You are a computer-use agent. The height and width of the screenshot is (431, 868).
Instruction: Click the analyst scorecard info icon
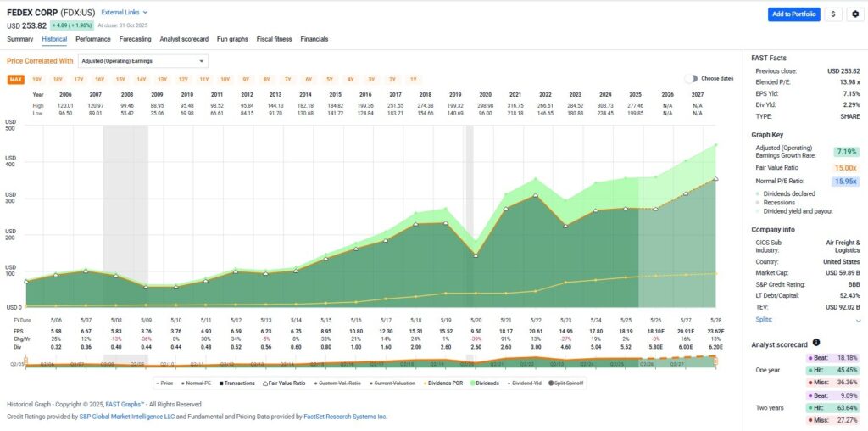(816, 343)
